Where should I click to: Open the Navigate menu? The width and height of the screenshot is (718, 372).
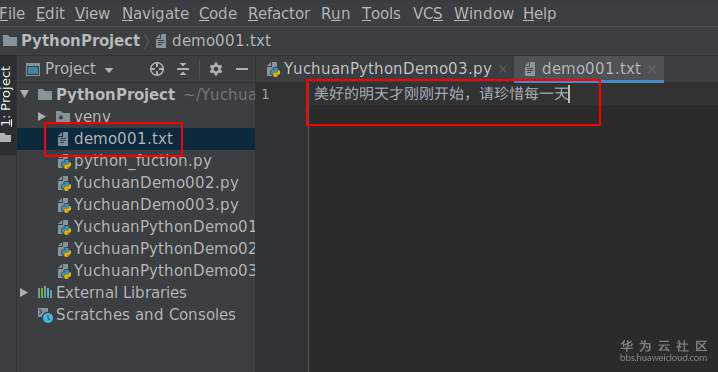click(x=155, y=14)
